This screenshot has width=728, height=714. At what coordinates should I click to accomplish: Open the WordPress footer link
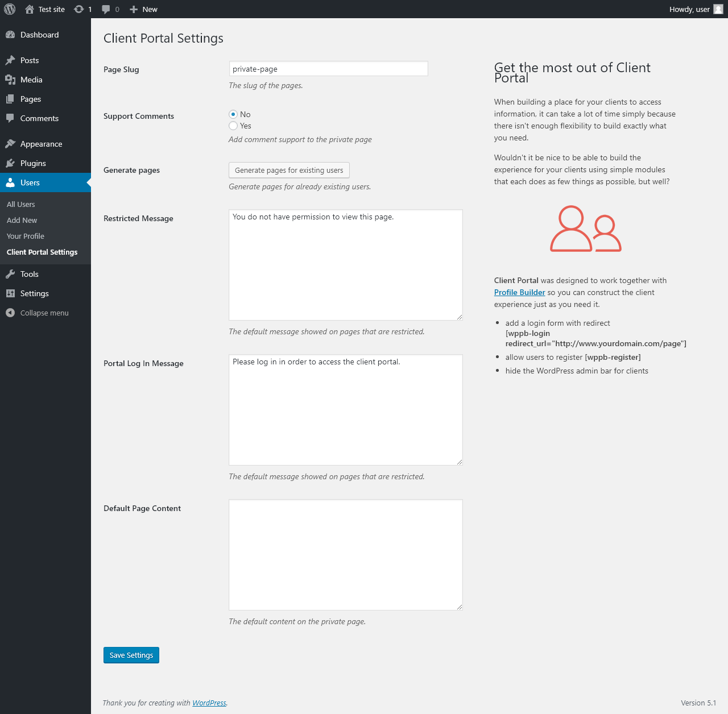pos(209,703)
